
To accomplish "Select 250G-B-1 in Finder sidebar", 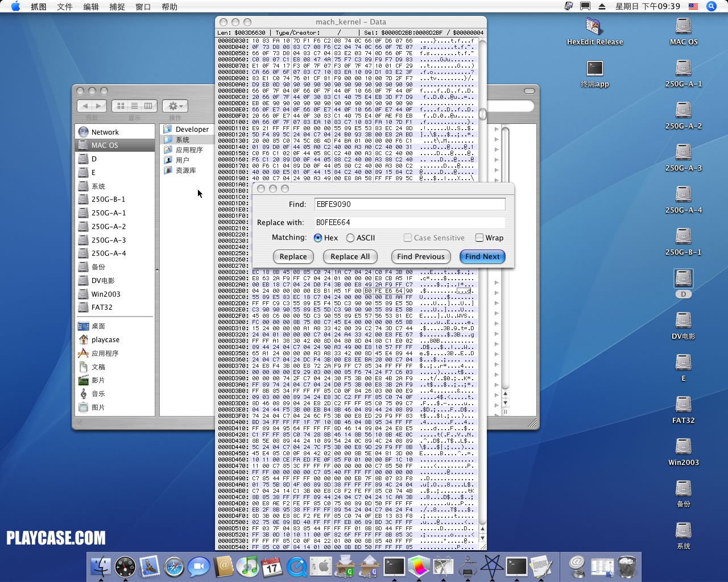I will tap(114, 199).
